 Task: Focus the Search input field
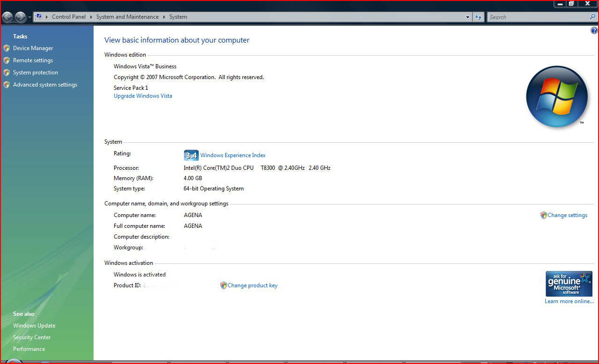(538, 17)
